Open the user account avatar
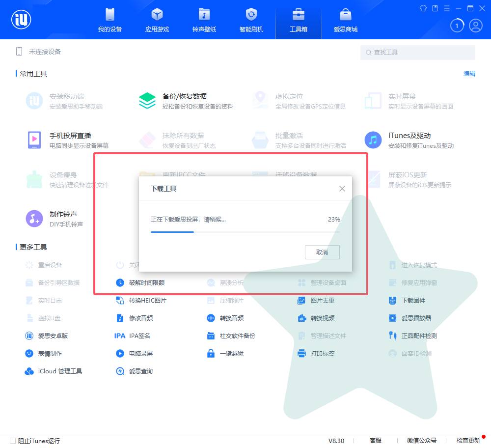 click(476, 26)
